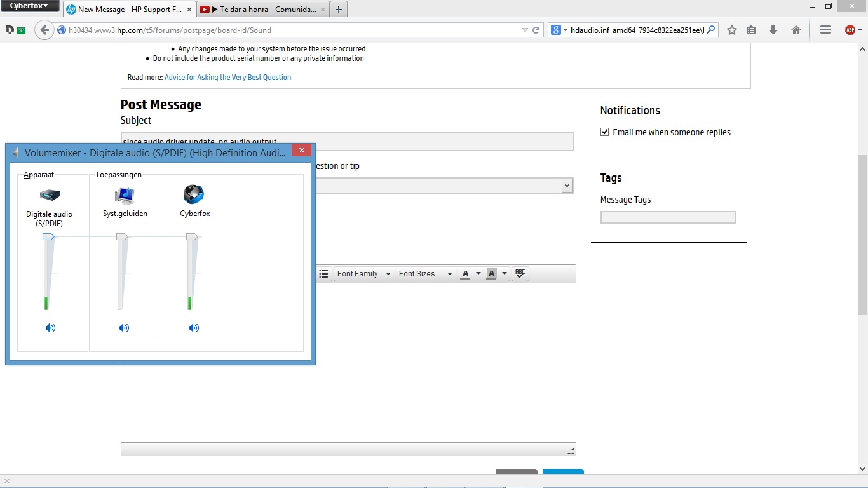This screenshot has width=868, height=488.
Task: Open the downloads panel
Action: coord(773,30)
